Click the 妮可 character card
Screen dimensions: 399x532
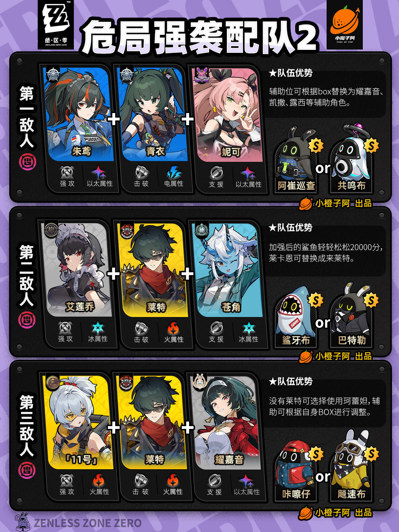228,114
